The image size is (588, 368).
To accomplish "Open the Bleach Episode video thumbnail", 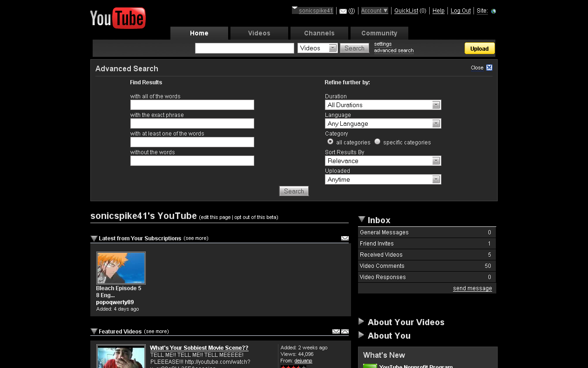I will (x=121, y=268).
